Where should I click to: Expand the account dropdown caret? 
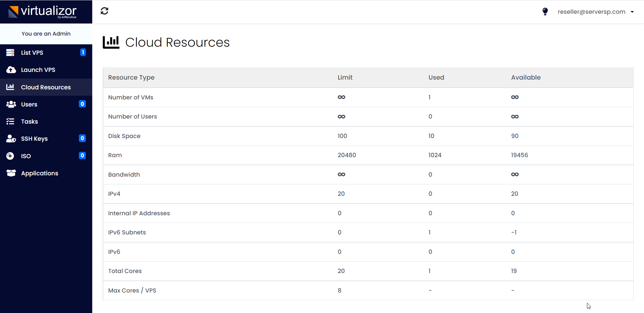[632, 12]
